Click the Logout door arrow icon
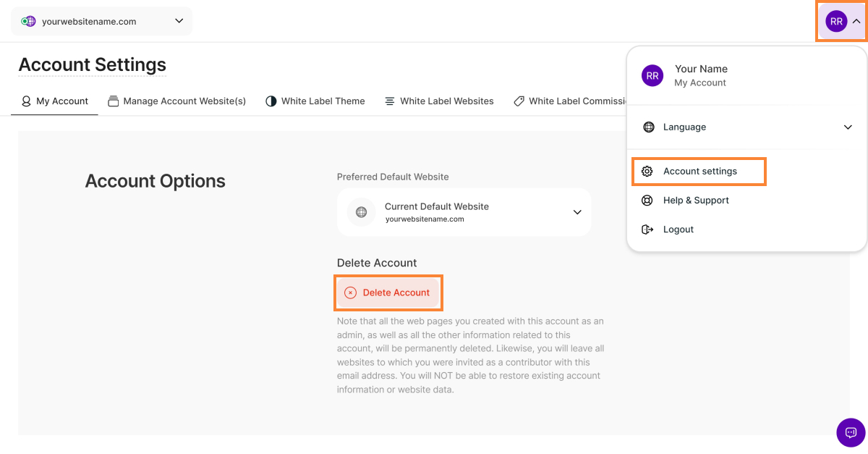The height and width of the screenshot is (454, 868). pos(647,230)
